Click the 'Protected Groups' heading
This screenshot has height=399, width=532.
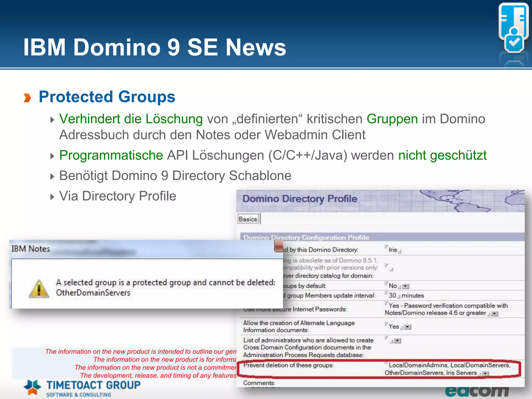point(107,97)
